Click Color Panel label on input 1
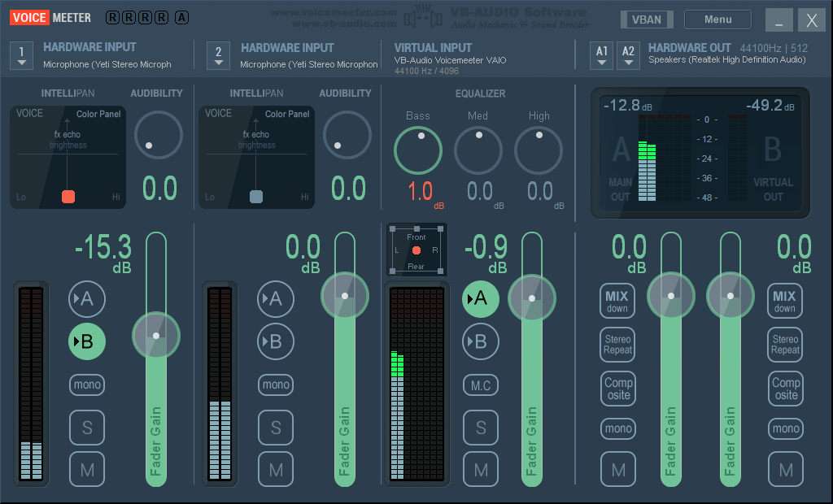833x504 pixels. [98, 114]
